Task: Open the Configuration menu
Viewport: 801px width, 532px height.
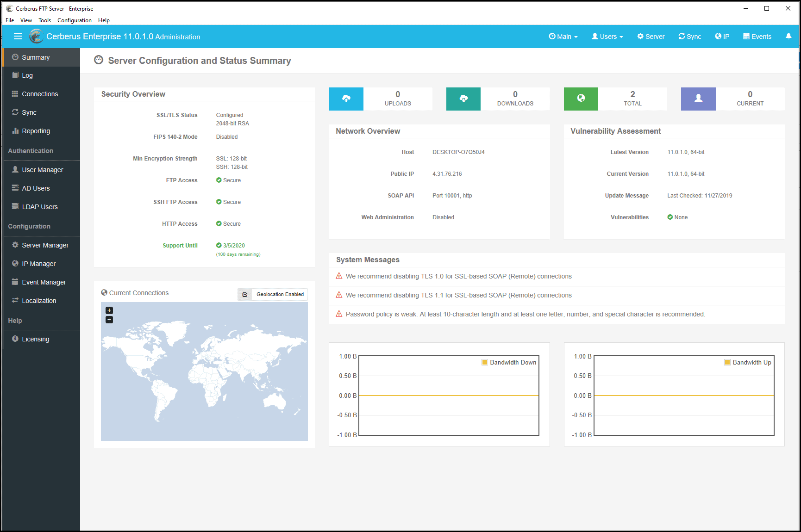Action: pos(74,20)
